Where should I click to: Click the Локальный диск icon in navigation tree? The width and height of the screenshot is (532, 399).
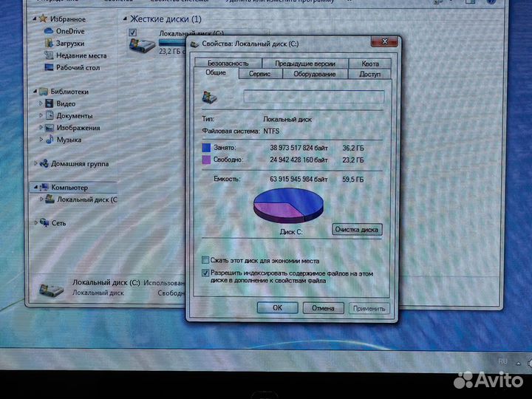(x=50, y=199)
